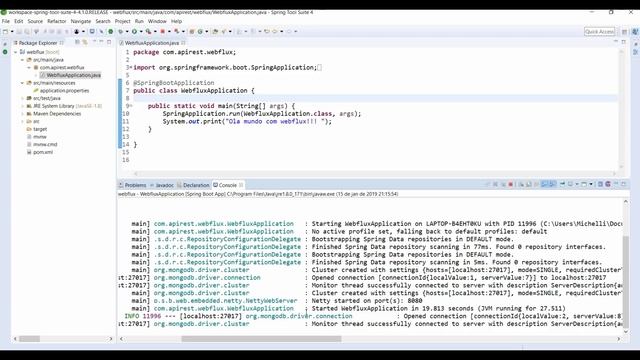Click the Display Selected Console monitor icon
The image size is (640, 360).
(570, 184)
